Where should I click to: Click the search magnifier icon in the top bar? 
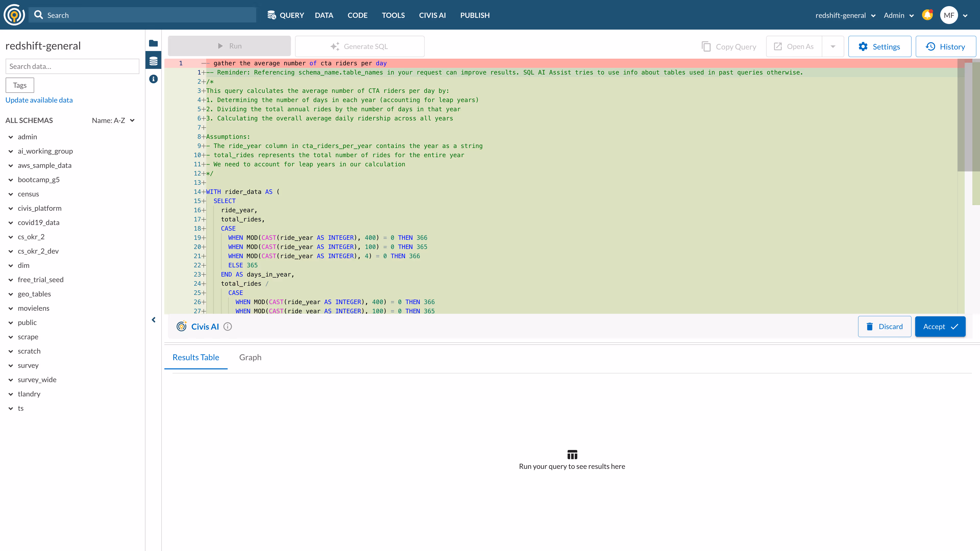point(39,15)
